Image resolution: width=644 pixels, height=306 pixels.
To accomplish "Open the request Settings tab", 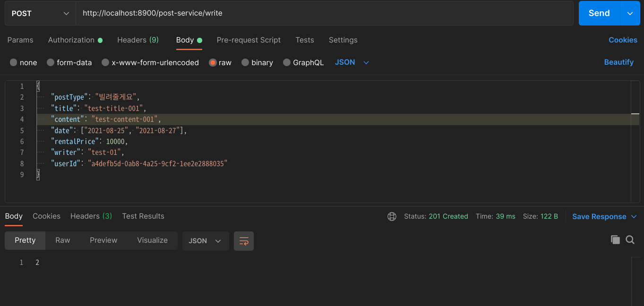I will [343, 40].
